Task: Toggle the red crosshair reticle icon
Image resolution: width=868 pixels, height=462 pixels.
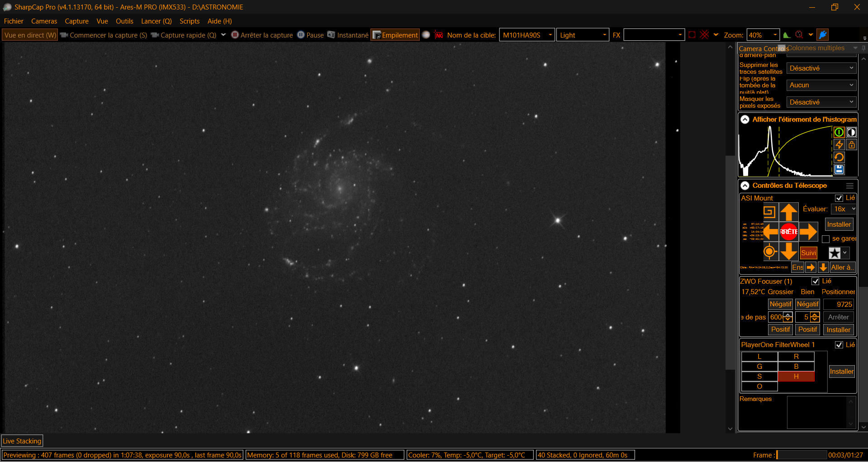Action: 704,35
